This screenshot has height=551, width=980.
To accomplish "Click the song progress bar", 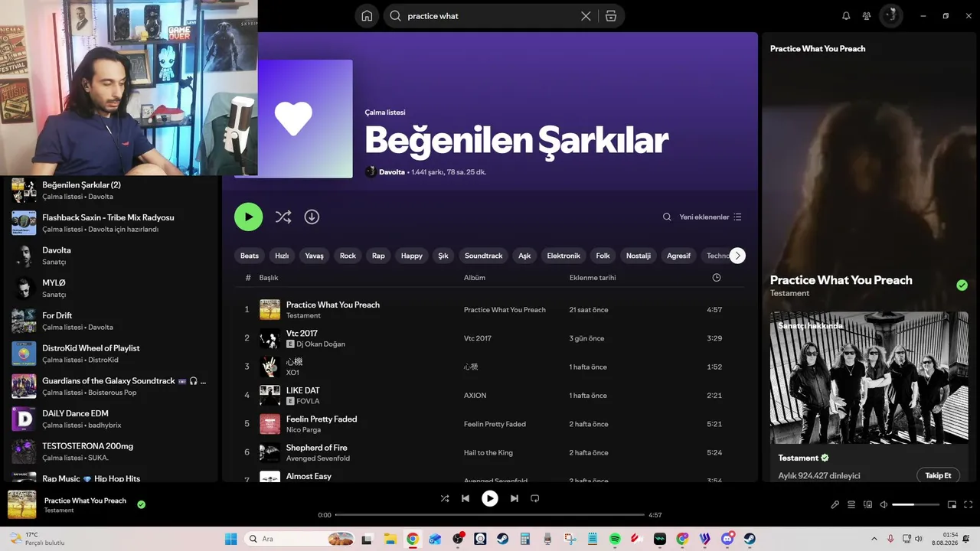I will tap(490, 515).
